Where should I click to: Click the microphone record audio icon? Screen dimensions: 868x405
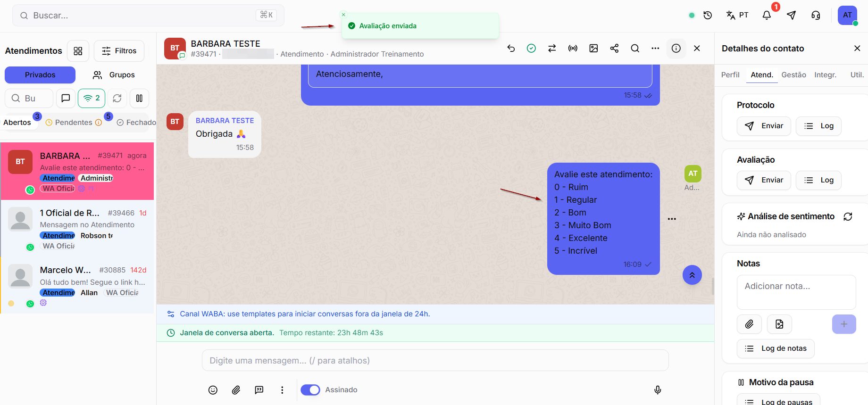point(658,390)
